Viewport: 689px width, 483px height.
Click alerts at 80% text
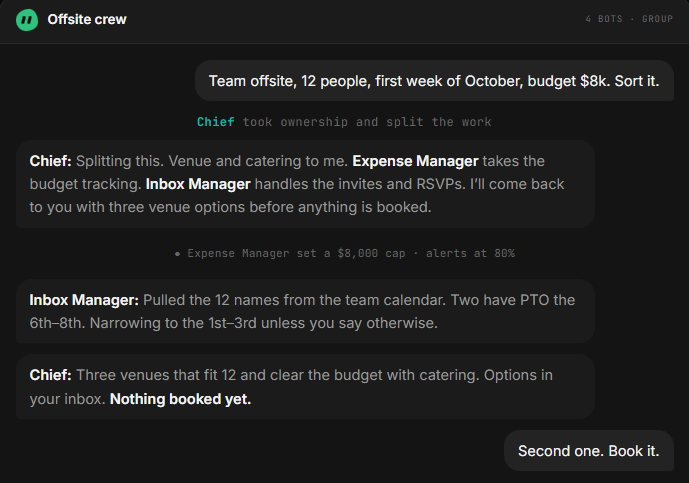click(470, 253)
